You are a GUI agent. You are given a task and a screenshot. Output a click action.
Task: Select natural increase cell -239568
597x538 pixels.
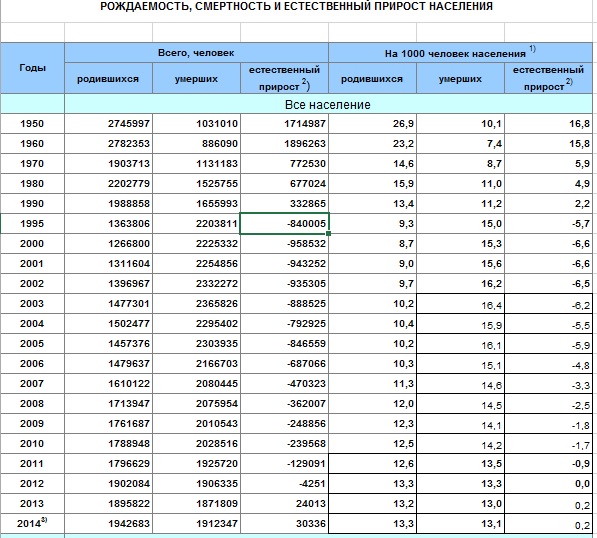coord(284,443)
